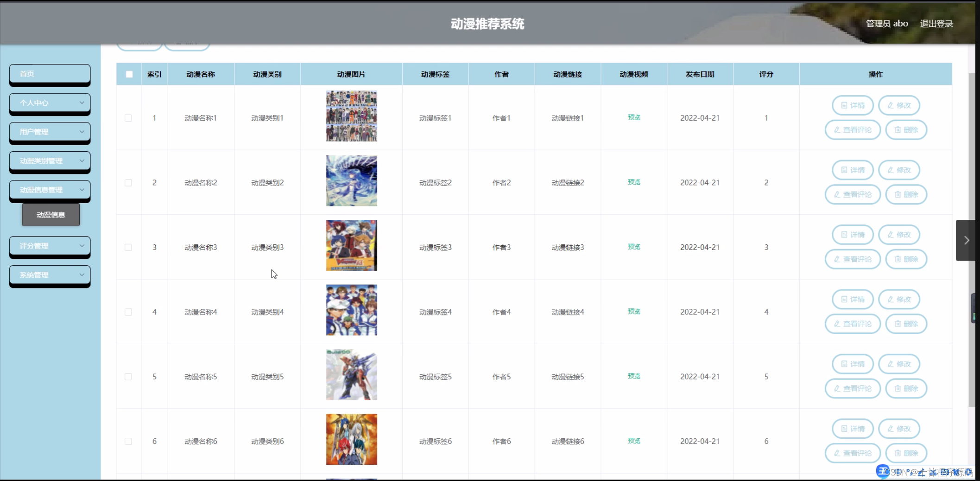Delete 动漫名称4 using the 删除 button
The width and height of the screenshot is (980, 481).
[x=906, y=324]
